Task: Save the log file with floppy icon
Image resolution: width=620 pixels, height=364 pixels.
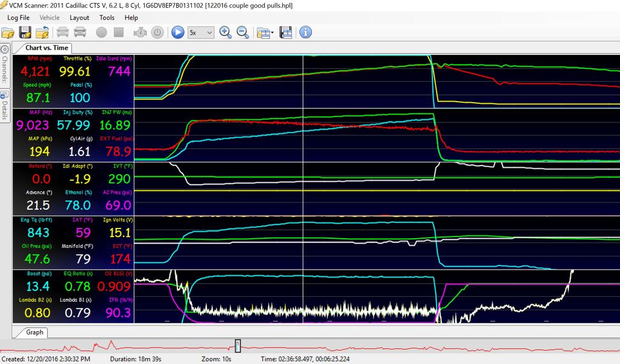Action: point(25,33)
